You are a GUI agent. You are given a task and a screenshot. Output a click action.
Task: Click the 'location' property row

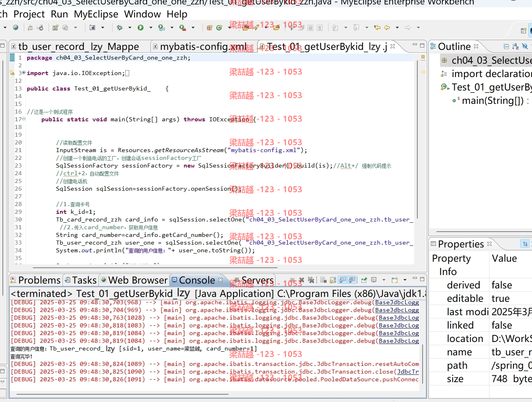click(x=481, y=339)
